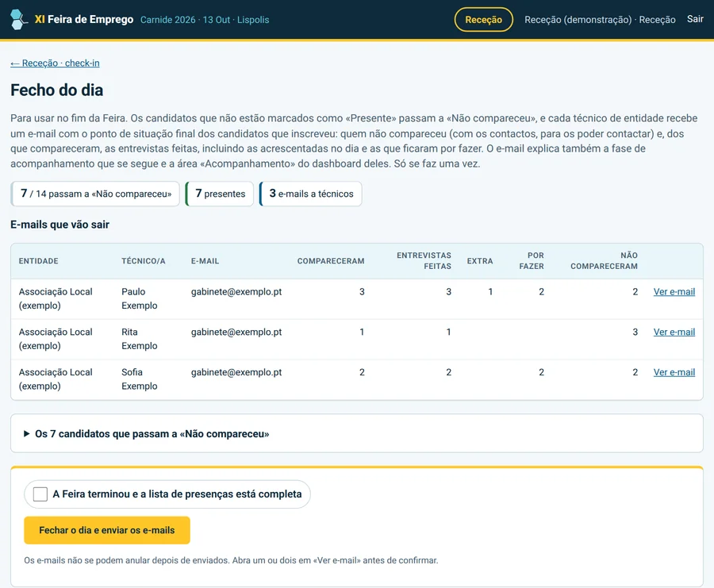Click the ENTIDADE column header
The width and height of the screenshot is (714, 588).
(x=39, y=261)
